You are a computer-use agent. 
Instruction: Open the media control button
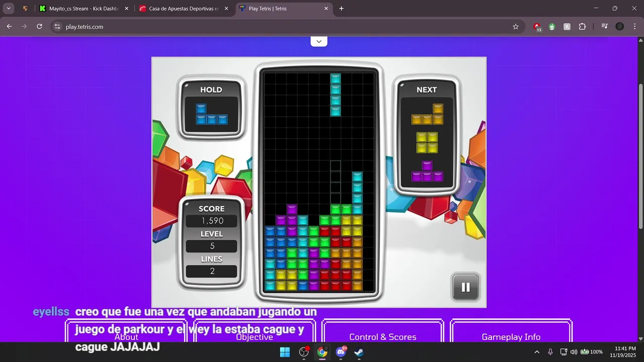coord(604,27)
